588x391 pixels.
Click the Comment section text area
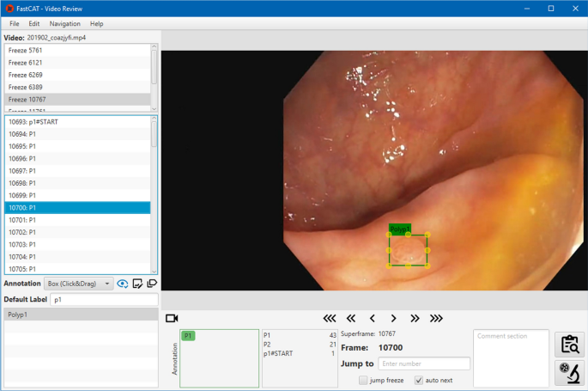[x=511, y=358]
